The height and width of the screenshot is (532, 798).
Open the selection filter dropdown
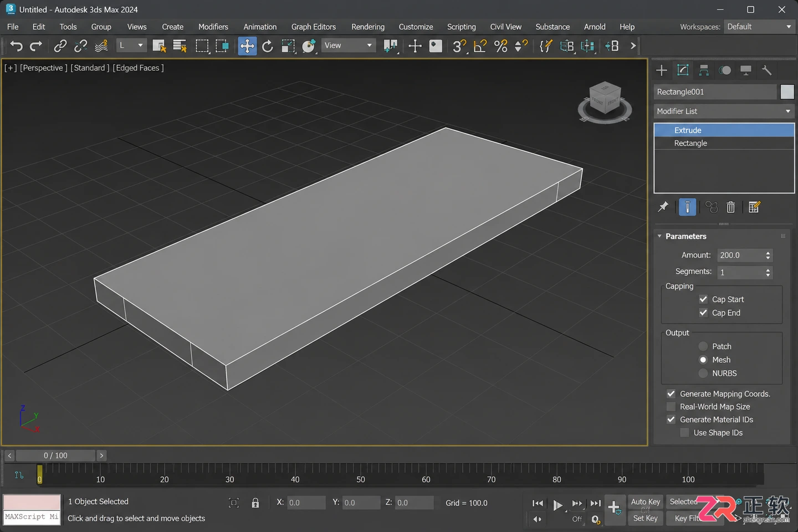tap(131, 45)
